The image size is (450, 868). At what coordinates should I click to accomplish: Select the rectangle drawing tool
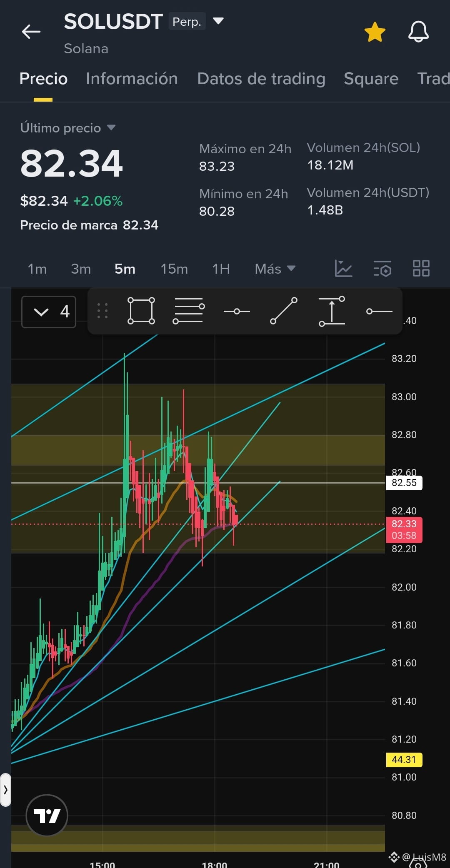(141, 311)
